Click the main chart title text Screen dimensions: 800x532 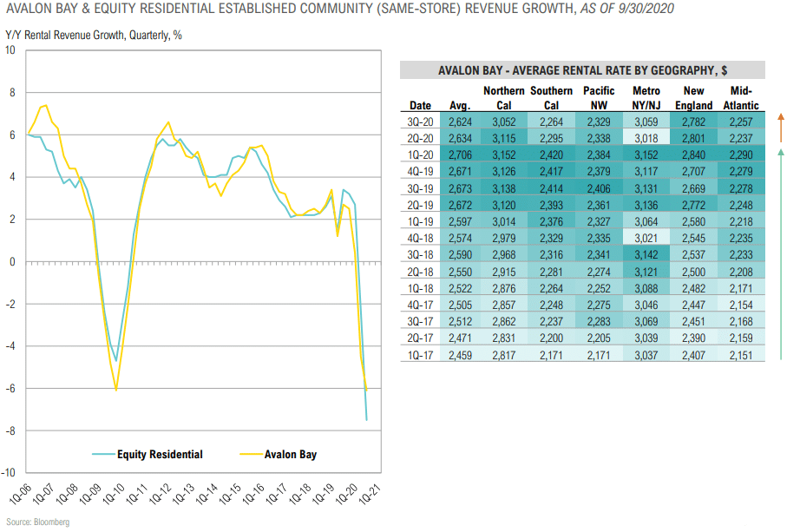pos(340,9)
